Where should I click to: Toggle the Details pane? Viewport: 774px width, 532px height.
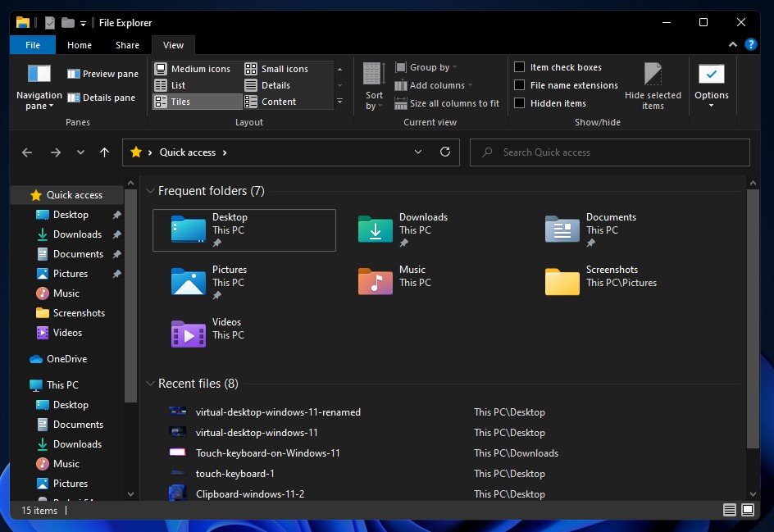pos(101,98)
